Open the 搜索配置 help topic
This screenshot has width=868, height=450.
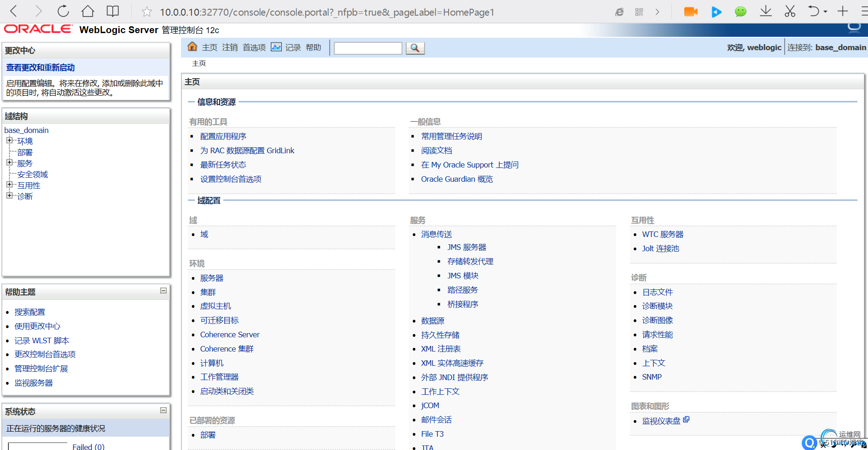pos(30,312)
